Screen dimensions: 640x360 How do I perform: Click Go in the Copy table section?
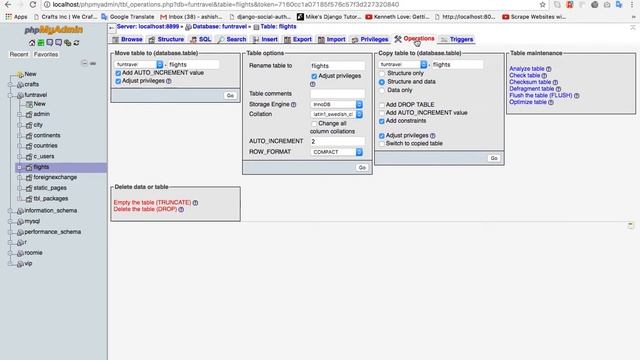(494, 158)
